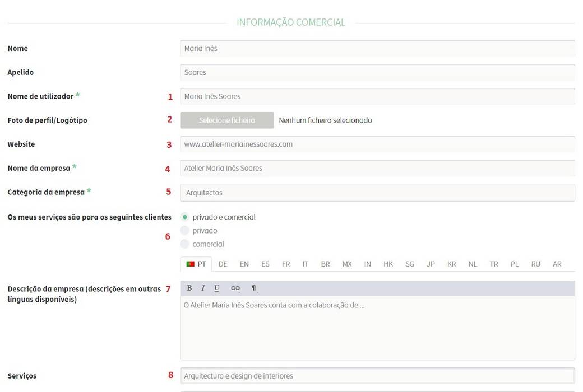Screen dimensions: 583x392
Task: Switch to the PT language tab
Action: pyautogui.click(x=196, y=264)
